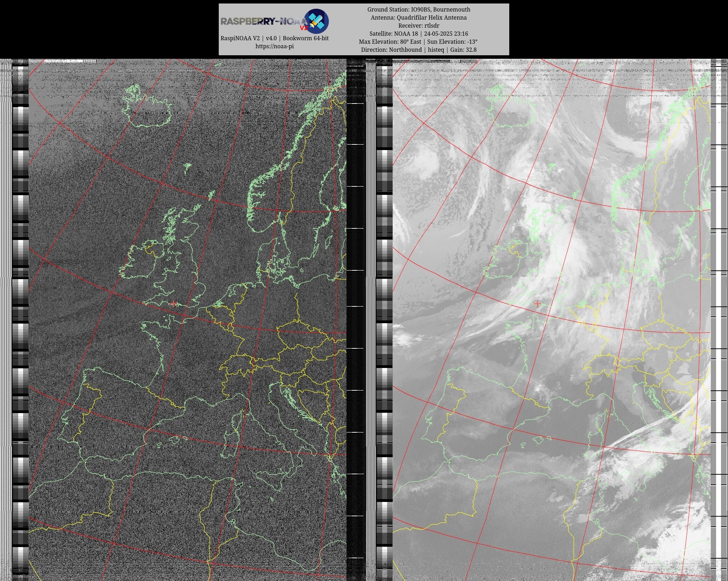Select the 'Ground Station: IO90BS, Bournemouth' text
The height and width of the screenshot is (581, 728).
pos(419,9)
